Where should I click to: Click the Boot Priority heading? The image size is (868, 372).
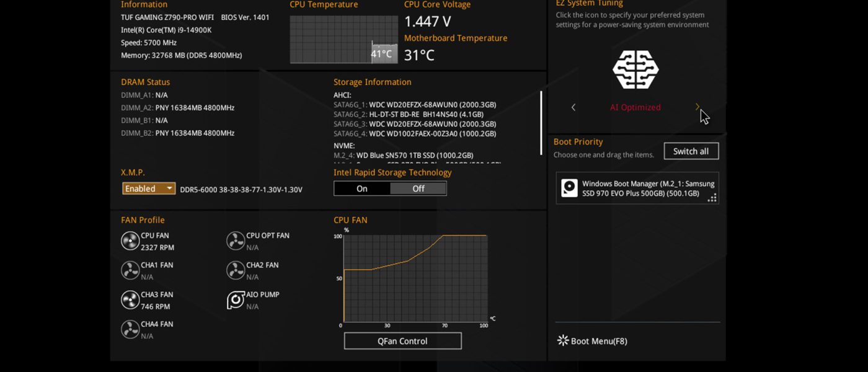578,141
